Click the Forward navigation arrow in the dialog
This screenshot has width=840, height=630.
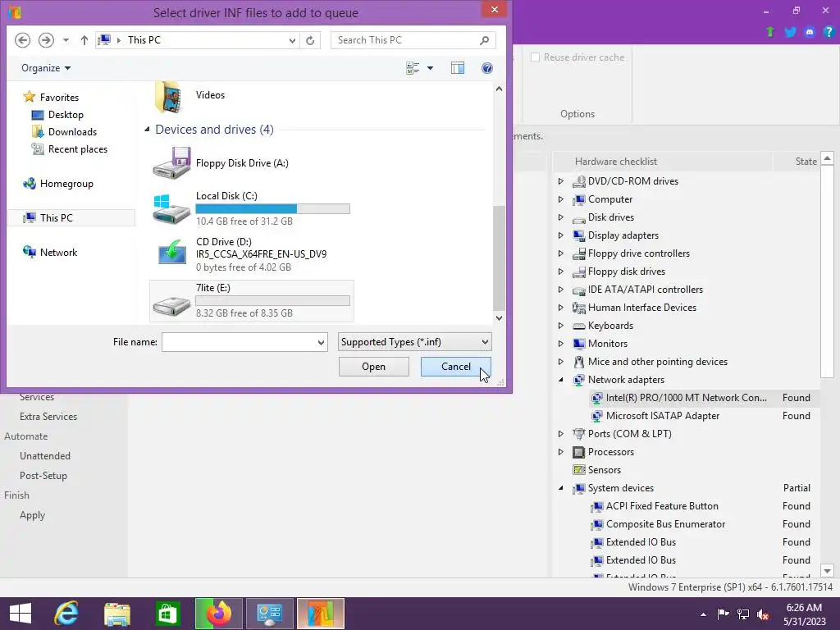tap(46, 40)
